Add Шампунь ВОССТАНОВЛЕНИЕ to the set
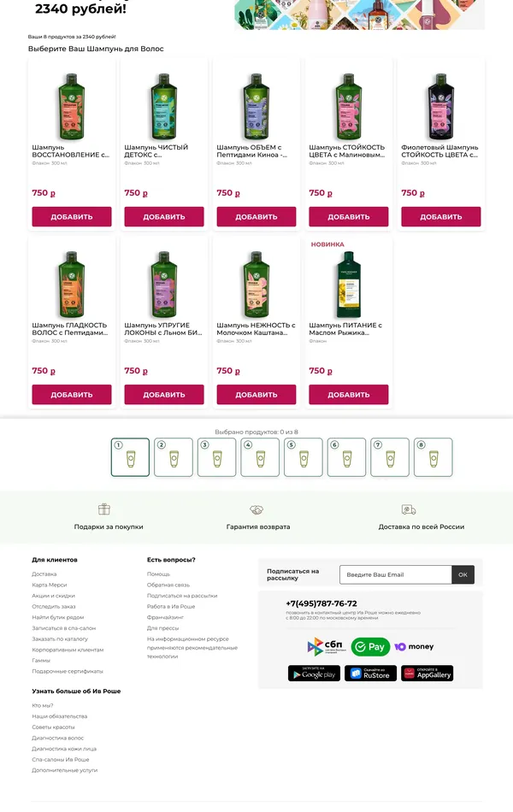The width and height of the screenshot is (513, 812). 72,216
